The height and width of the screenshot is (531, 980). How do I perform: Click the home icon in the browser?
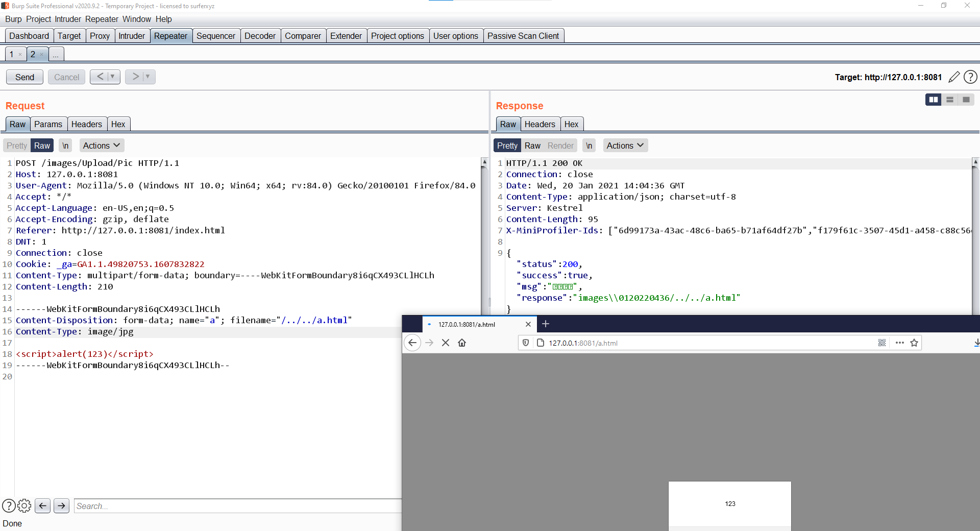point(462,343)
